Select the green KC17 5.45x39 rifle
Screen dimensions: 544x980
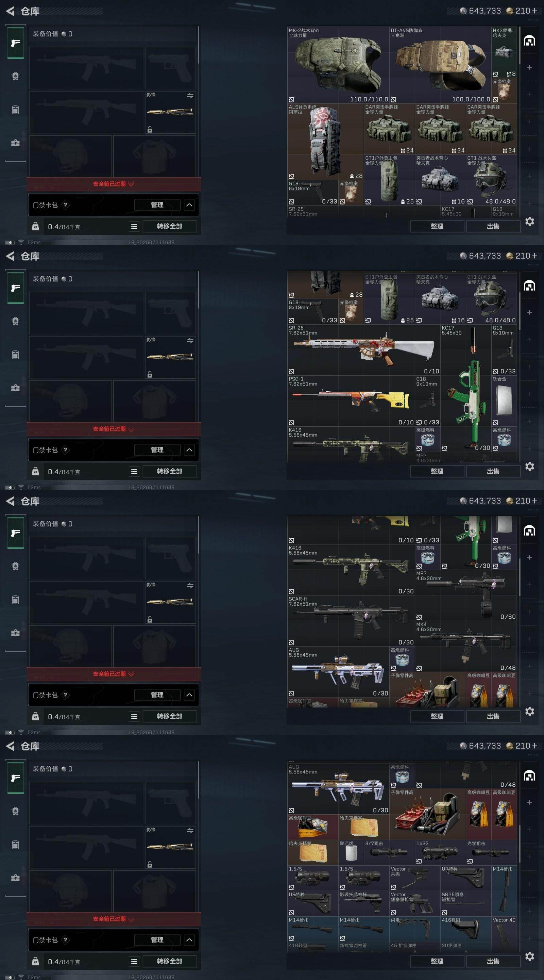coord(466,388)
